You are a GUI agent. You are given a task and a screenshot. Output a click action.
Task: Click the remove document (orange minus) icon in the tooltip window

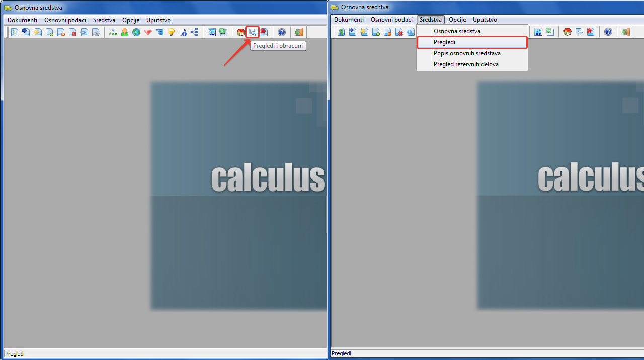61,32
